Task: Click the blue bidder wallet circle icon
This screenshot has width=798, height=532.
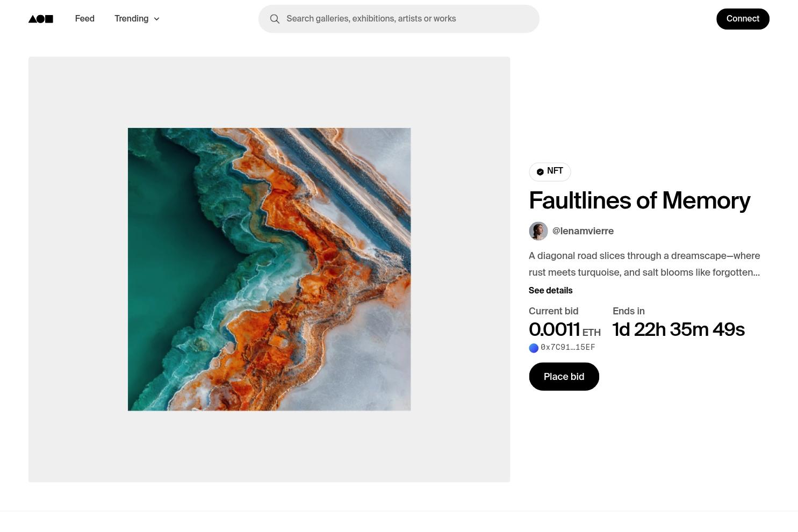Action: [534, 348]
